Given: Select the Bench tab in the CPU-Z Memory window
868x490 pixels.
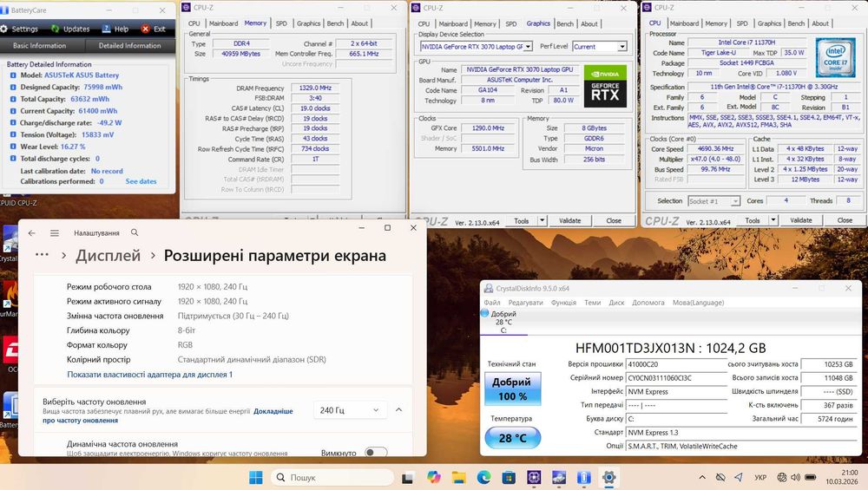Looking at the screenshot, I should (335, 23).
